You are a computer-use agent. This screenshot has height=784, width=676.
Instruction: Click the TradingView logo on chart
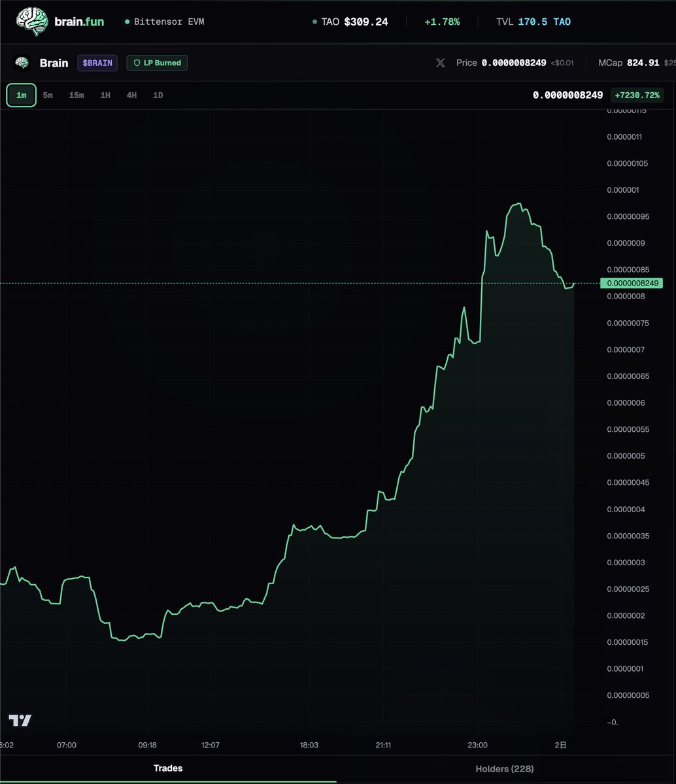(x=20, y=721)
